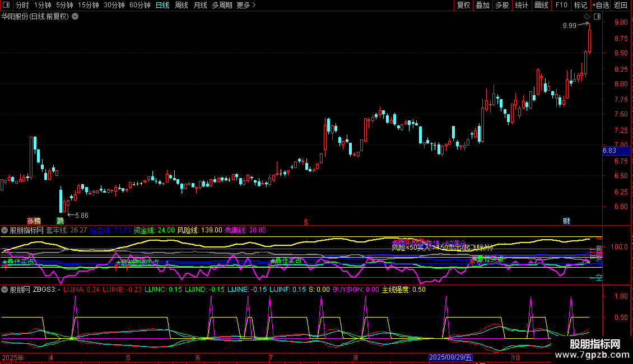
Task: Click the diamond marker icon near 8.99
Action: point(587,17)
